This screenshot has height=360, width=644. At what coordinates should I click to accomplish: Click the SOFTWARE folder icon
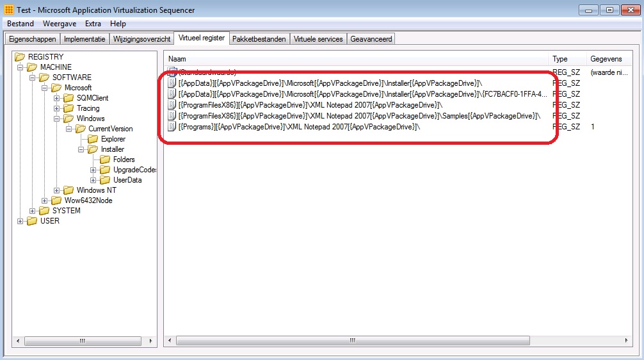(44, 78)
